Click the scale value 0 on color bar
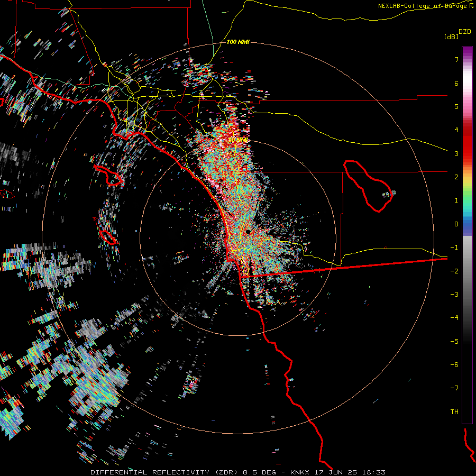 coord(456,224)
